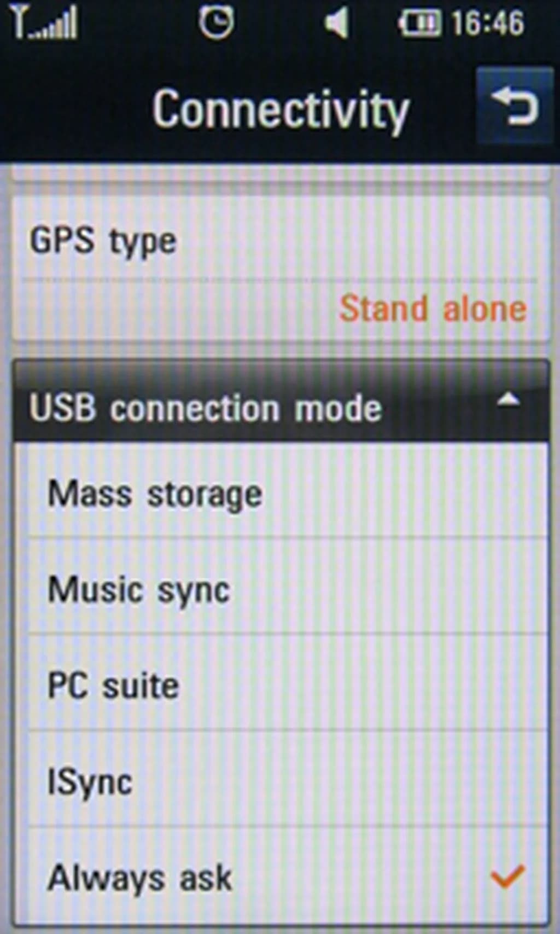Select the PC suite option
The height and width of the screenshot is (934, 560).
[x=114, y=685]
